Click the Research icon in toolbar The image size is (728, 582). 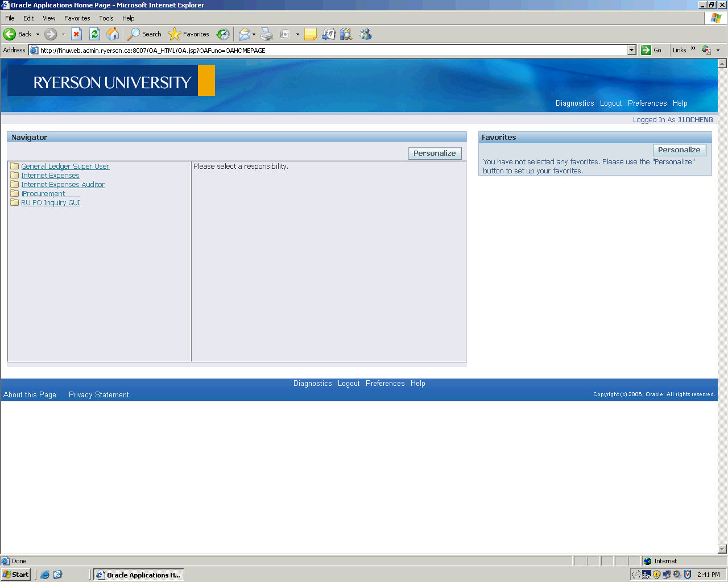(x=346, y=34)
